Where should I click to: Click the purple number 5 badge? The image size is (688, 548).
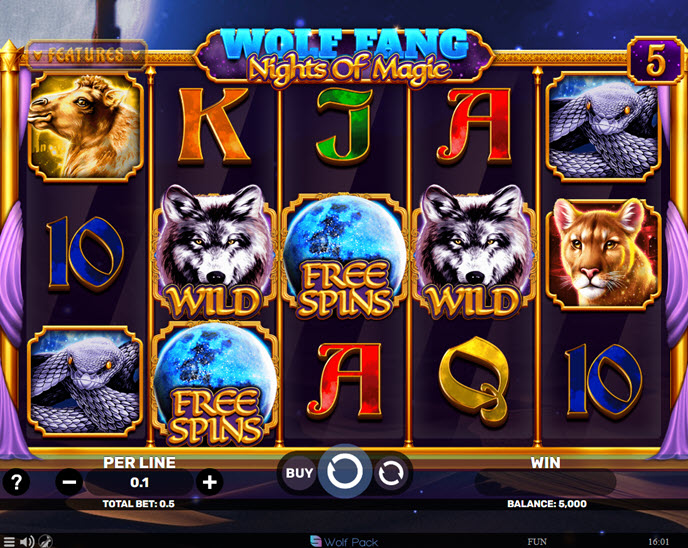pyautogui.click(x=656, y=61)
